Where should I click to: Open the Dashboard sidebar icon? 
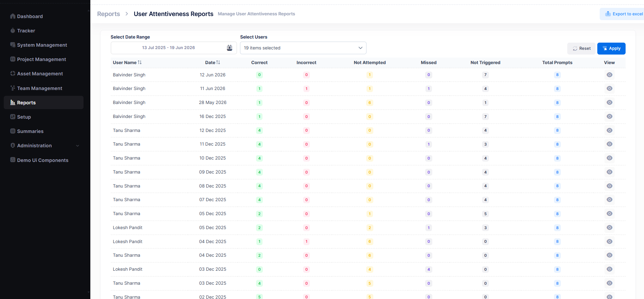(x=13, y=16)
